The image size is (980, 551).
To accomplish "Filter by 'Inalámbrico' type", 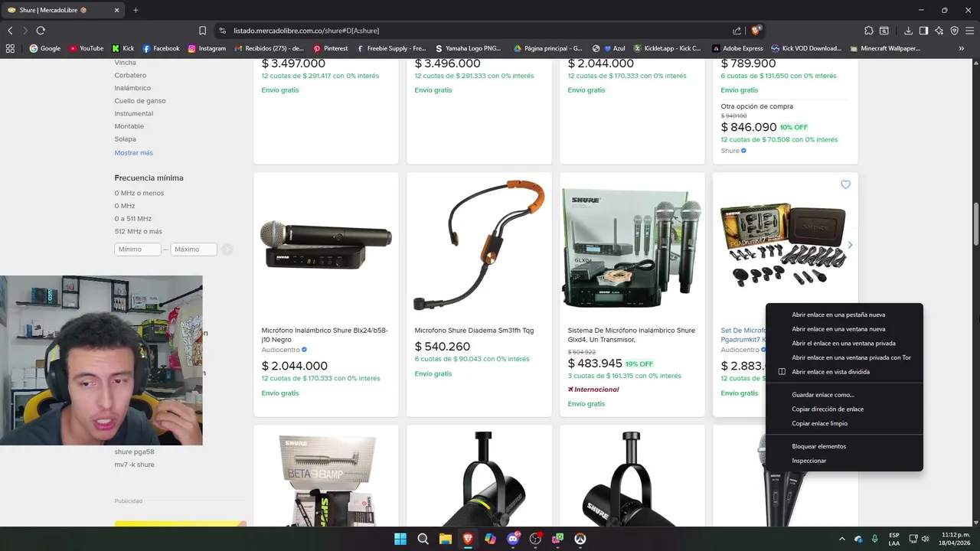I will click(x=132, y=88).
